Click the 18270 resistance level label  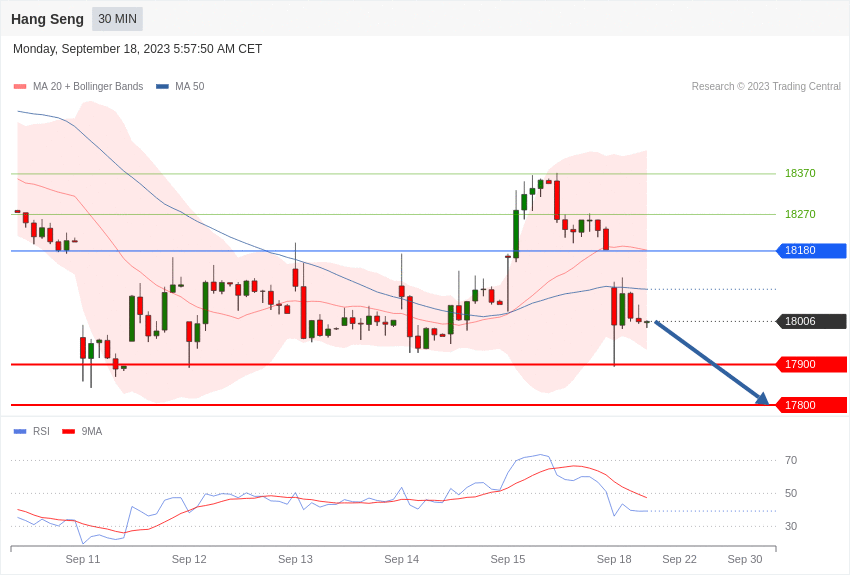800,214
